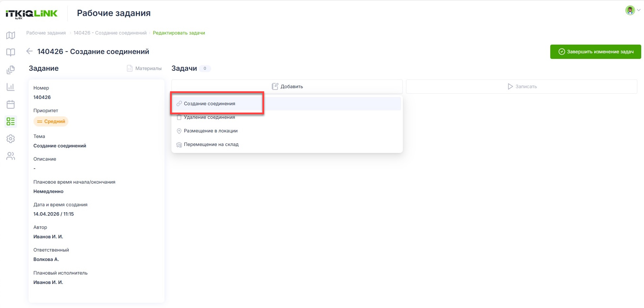Open the Добавить dropdown button
This screenshot has height=308, width=644.
click(287, 86)
